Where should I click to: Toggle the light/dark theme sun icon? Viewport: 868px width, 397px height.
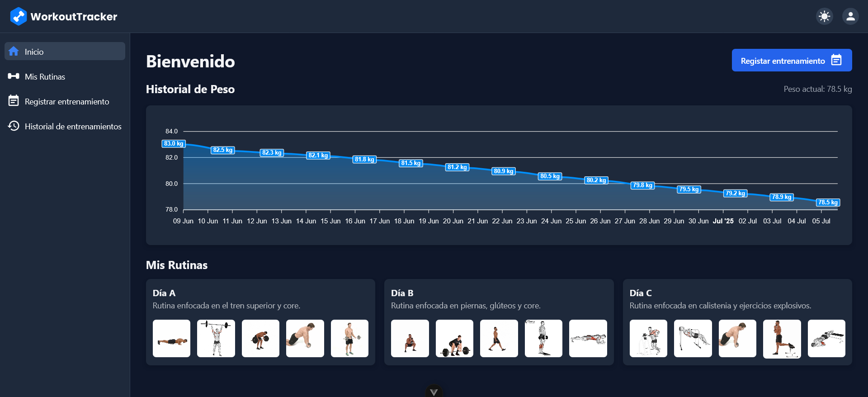pyautogui.click(x=825, y=16)
